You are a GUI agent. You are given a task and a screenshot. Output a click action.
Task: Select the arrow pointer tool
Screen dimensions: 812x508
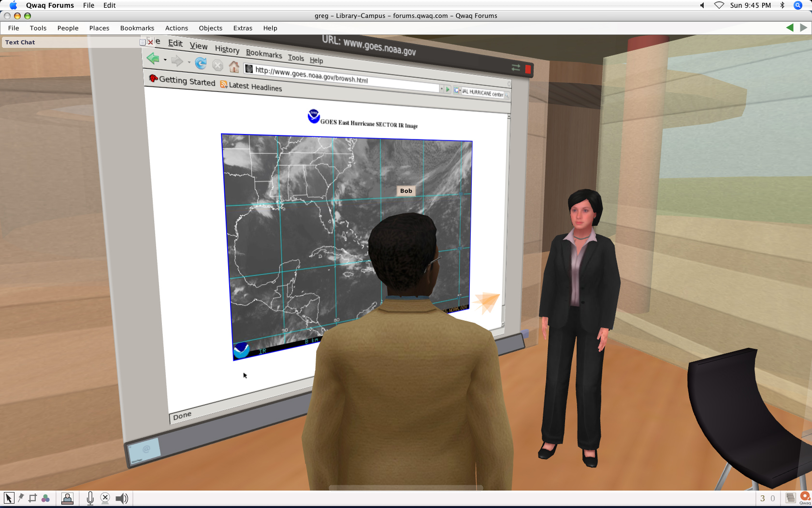coord(9,498)
